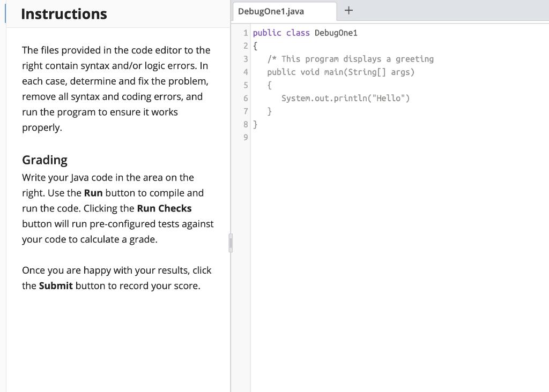Click line number 5 in the gutter

pyautogui.click(x=245, y=85)
